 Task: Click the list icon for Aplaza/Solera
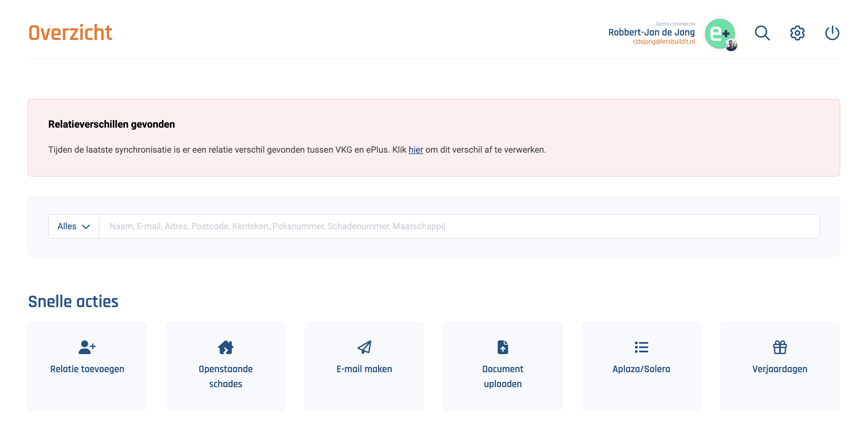tap(641, 347)
